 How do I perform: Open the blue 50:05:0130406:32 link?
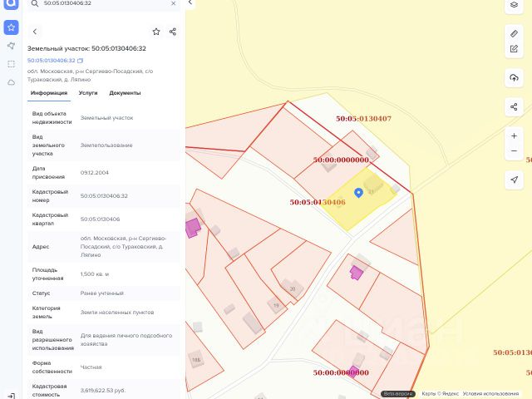tap(52, 61)
